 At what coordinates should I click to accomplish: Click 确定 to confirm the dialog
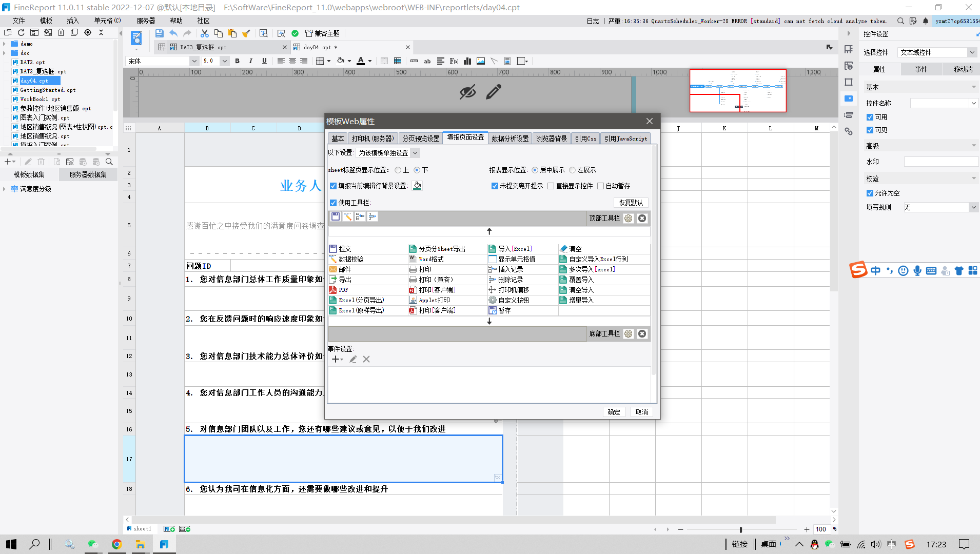pos(614,412)
